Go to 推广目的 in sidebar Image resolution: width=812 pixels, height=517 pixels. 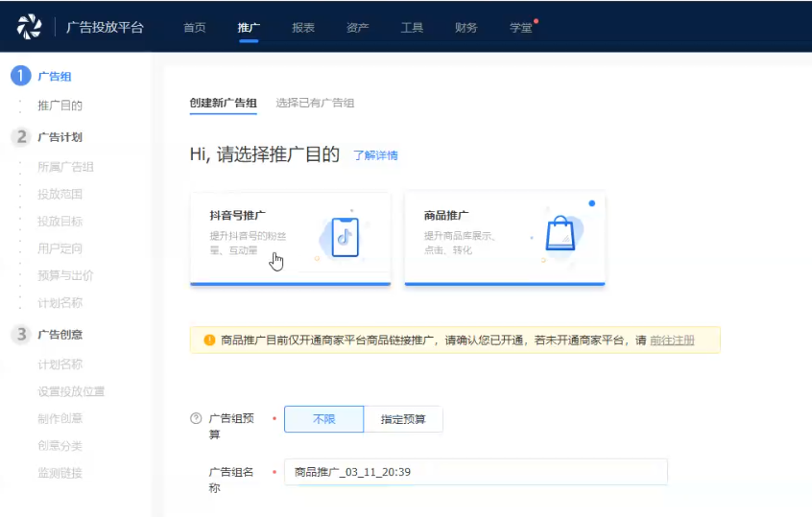[x=60, y=106]
